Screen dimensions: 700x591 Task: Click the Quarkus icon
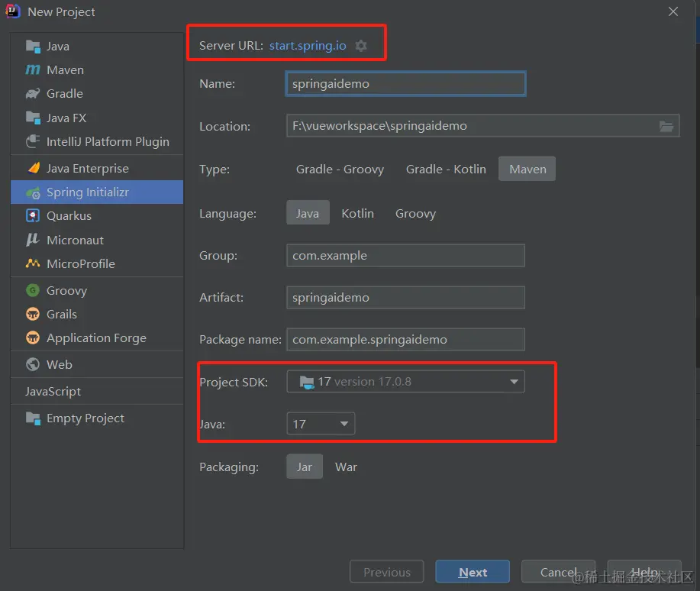(x=33, y=216)
